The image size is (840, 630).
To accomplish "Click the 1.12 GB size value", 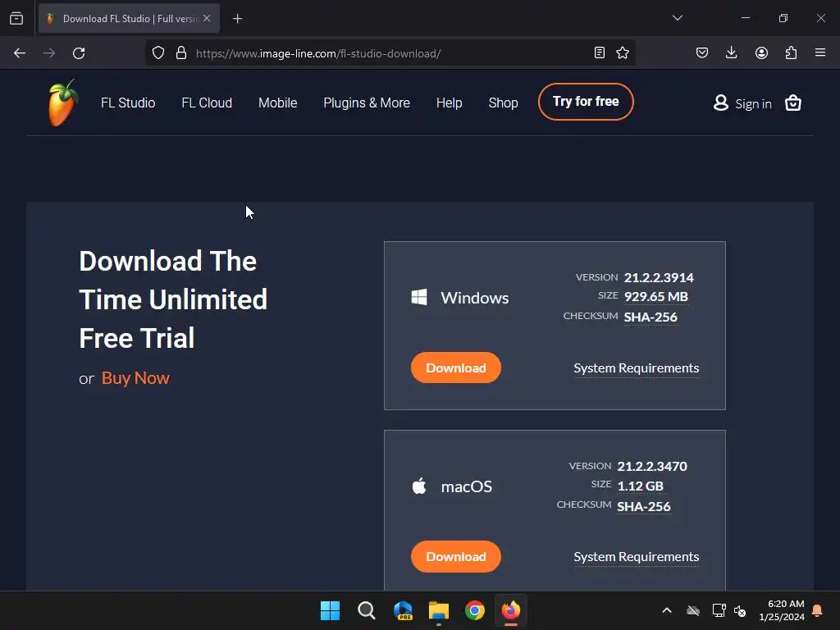I will click(x=640, y=486).
